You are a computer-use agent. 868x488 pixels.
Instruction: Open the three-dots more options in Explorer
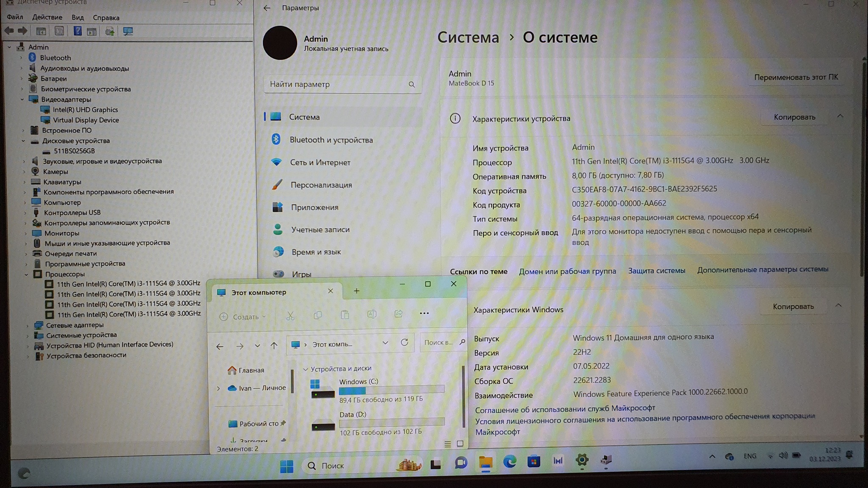[424, 313]
